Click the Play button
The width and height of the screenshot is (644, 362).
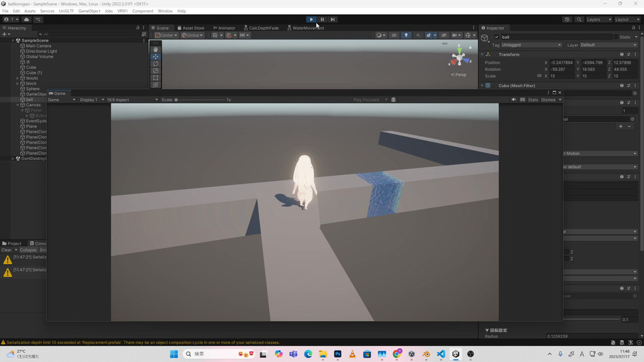click(x=311, y=19)
